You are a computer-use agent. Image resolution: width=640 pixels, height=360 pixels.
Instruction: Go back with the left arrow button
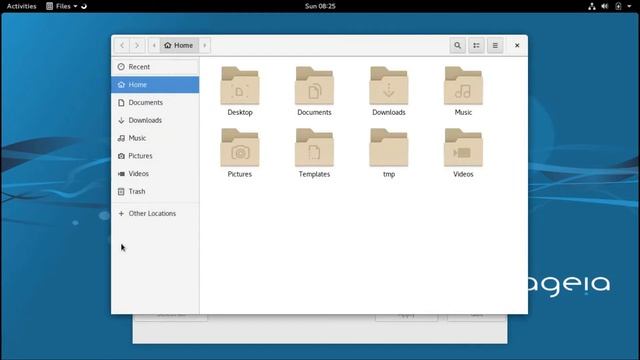point(122,45)
